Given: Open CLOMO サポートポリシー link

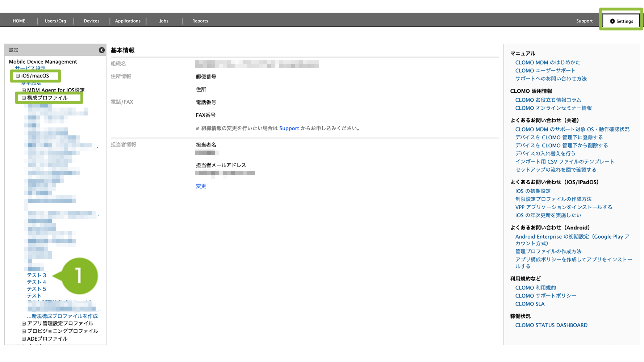Looking at the screenshot, I should (545, 296).
